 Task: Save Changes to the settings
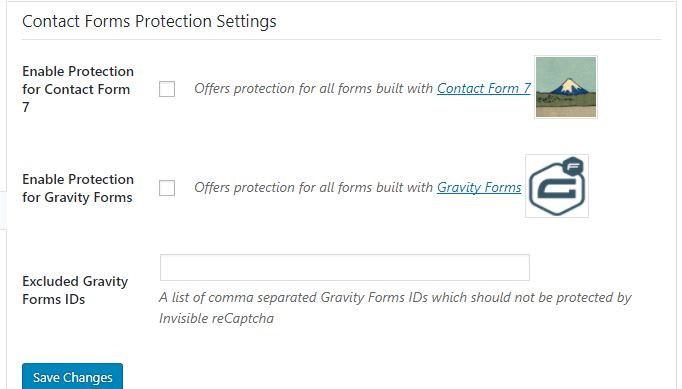point(73,377)
